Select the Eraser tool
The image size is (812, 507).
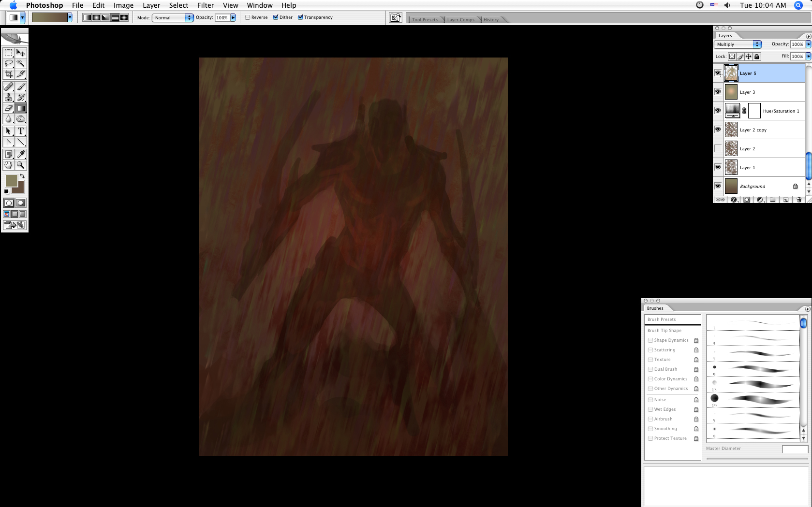point(9,108)
